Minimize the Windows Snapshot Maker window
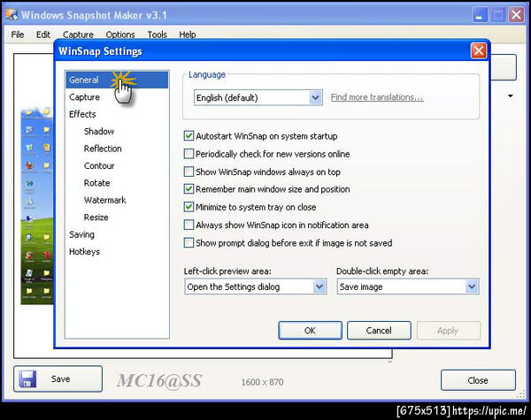The width and height of the screenshot is (531, 420). click(x=480, y=15)
